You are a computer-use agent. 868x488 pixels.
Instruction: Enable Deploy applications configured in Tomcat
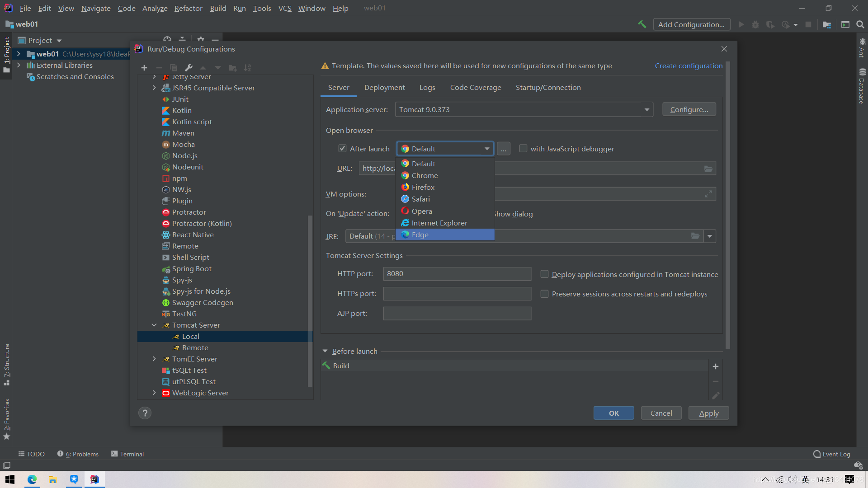[544, 274]
